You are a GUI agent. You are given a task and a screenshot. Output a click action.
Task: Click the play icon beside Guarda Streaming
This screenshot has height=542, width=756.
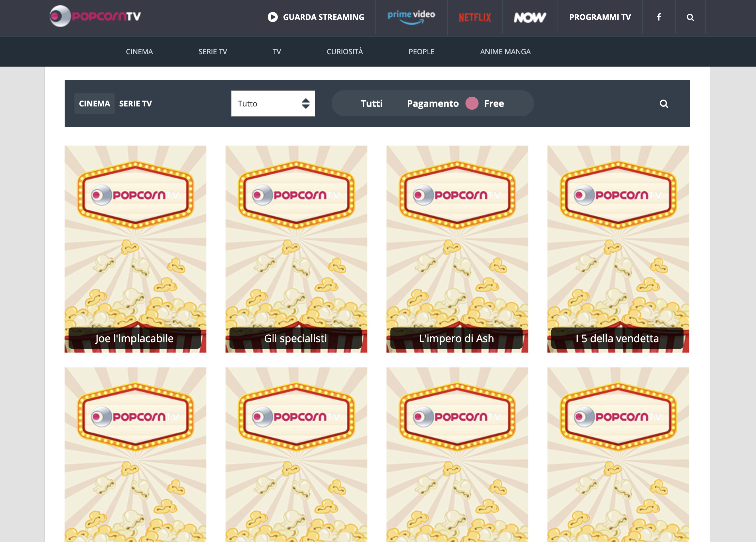273,17
